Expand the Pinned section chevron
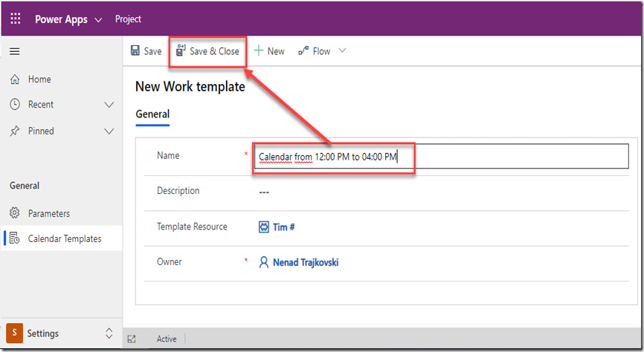The image size is (644, 352). click(109, 131)
